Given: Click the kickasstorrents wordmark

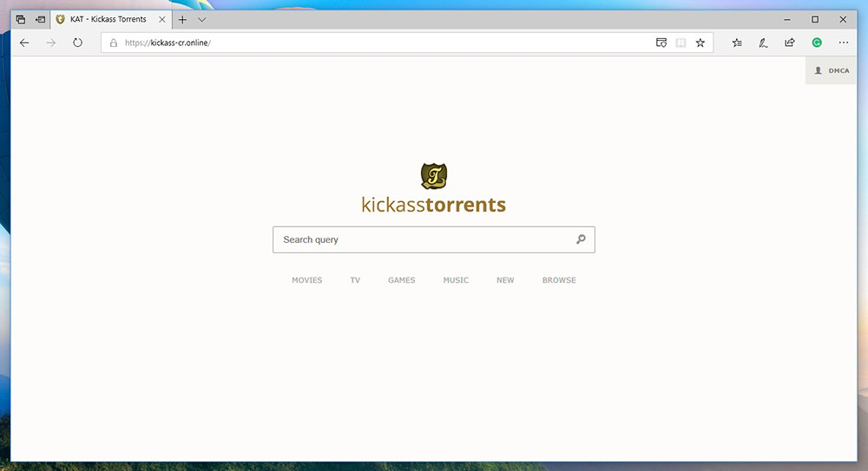Looking at the screenshot, I should coord(433,204).
